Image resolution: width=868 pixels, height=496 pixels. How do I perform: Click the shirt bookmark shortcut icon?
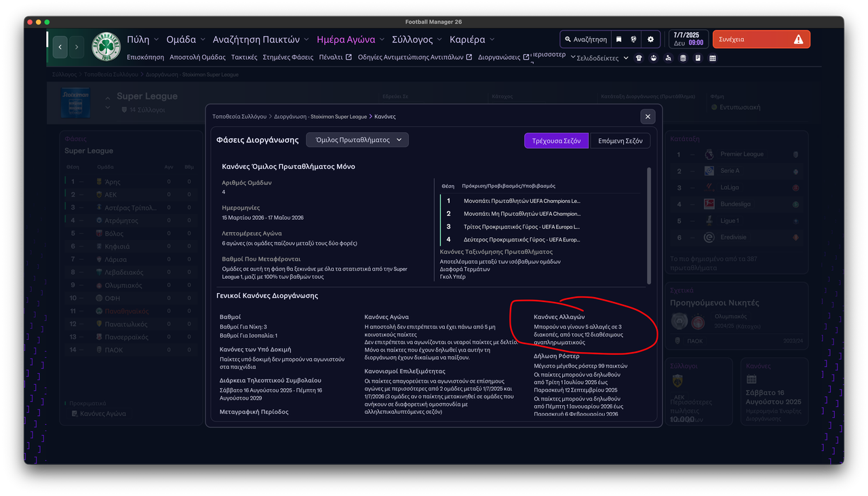639,58
